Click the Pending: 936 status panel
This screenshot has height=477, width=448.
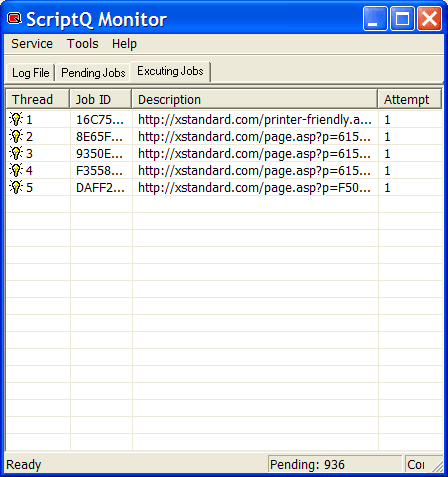pyautogui.click(x=335, y=464)
